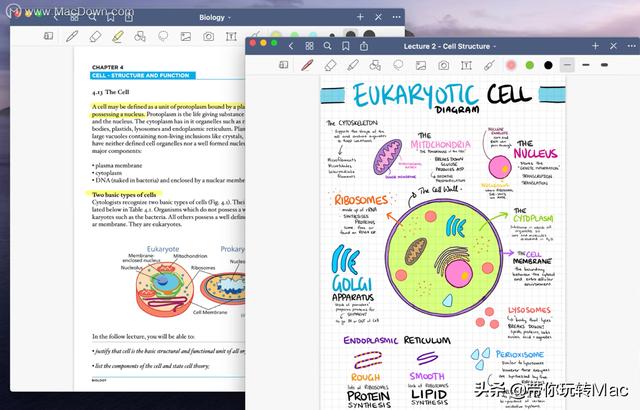The image size is (640, 410).
Task: Click the "LYSOSOMES" handwritten label
Action: tap(529, 310)
